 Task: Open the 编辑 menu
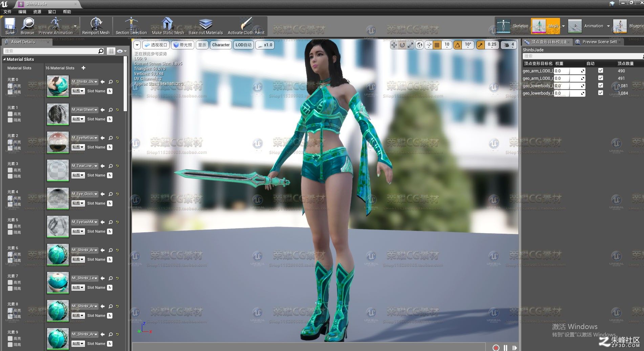tap(22, 11)
